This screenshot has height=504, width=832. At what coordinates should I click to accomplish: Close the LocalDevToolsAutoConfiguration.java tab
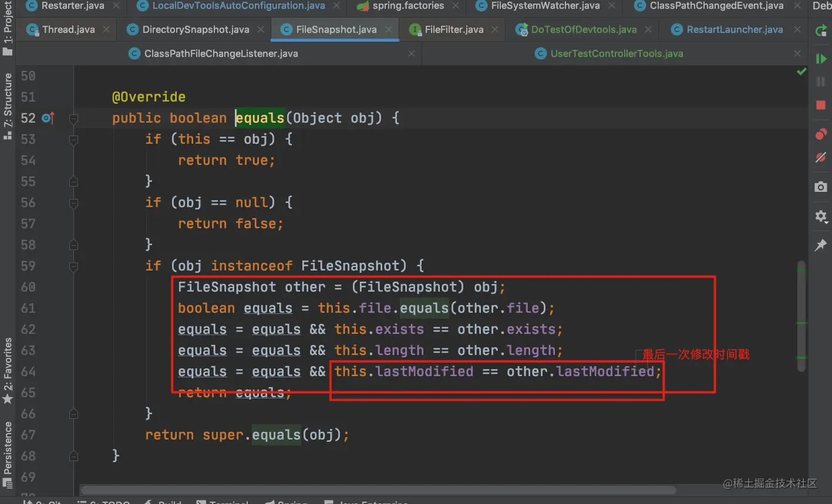336,6
